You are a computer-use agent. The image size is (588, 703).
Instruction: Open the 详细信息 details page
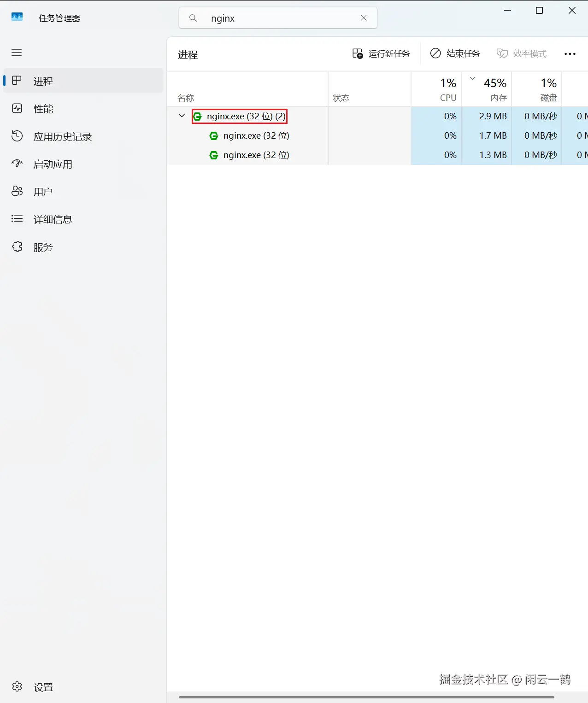[x=83, y=219]
